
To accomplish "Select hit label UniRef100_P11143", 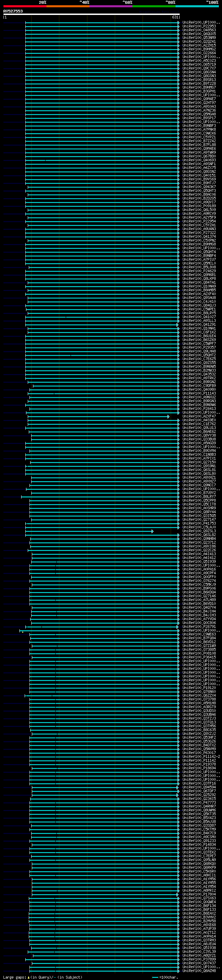I will [x=199, y=394].
